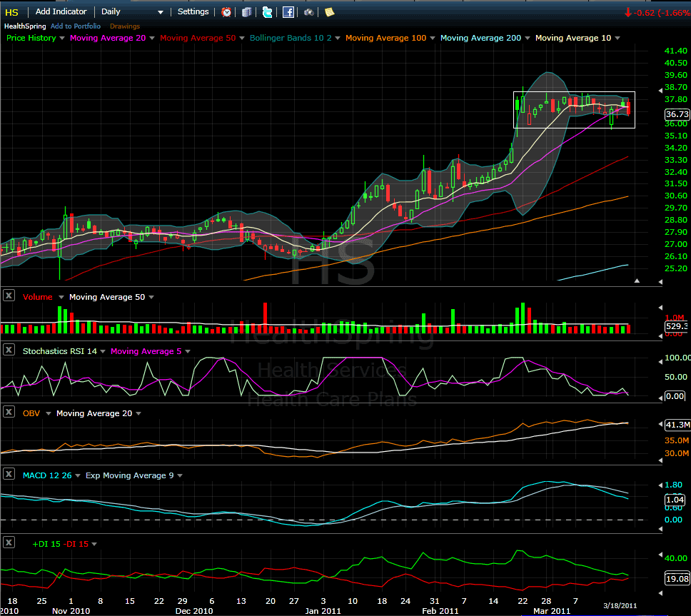Select the orange OBV label
This screenshot has height=616, width=691.
(x=31, y=413)
